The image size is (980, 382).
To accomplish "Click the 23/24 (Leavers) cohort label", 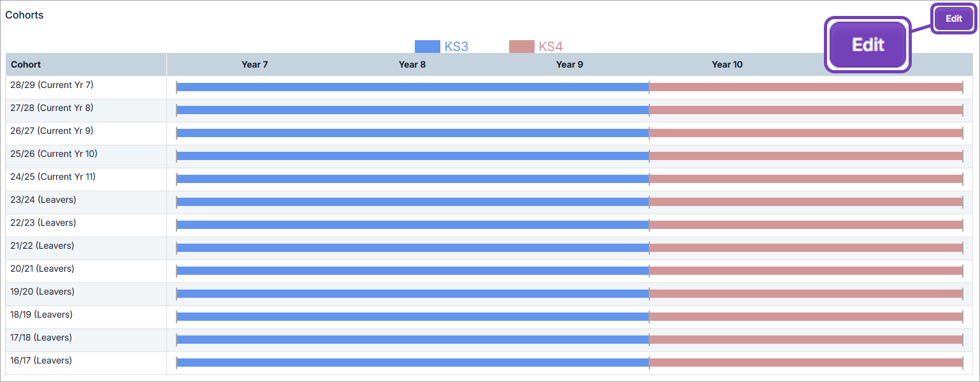I will pyautogui.click(x=43, y=200).
